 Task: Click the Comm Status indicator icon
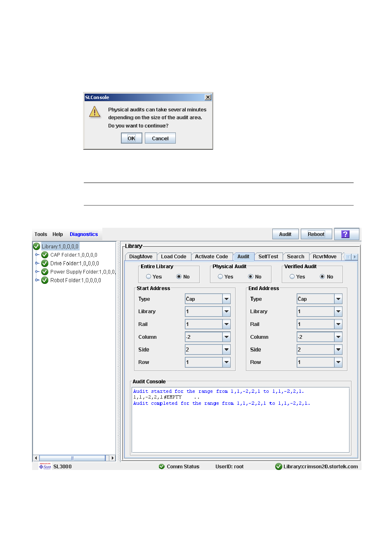tap(162, 467)
